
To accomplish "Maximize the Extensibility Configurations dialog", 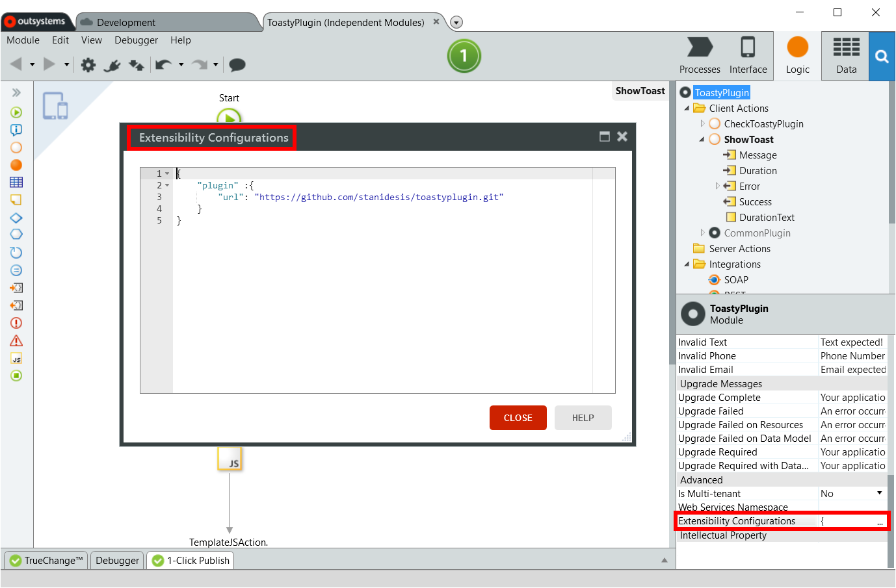I will [x=604, y=136].
